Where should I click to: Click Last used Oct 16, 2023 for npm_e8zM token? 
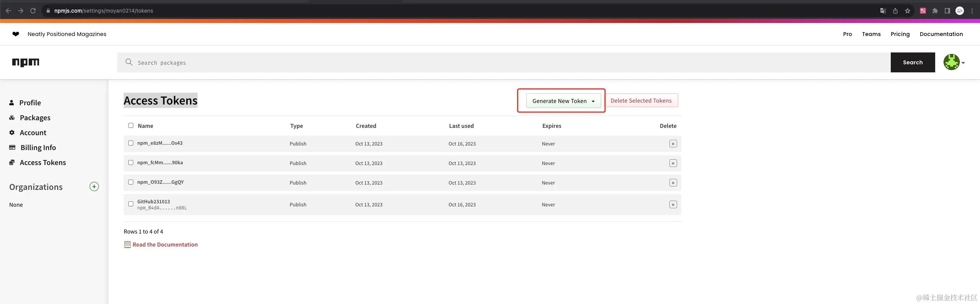pos(462,144)
